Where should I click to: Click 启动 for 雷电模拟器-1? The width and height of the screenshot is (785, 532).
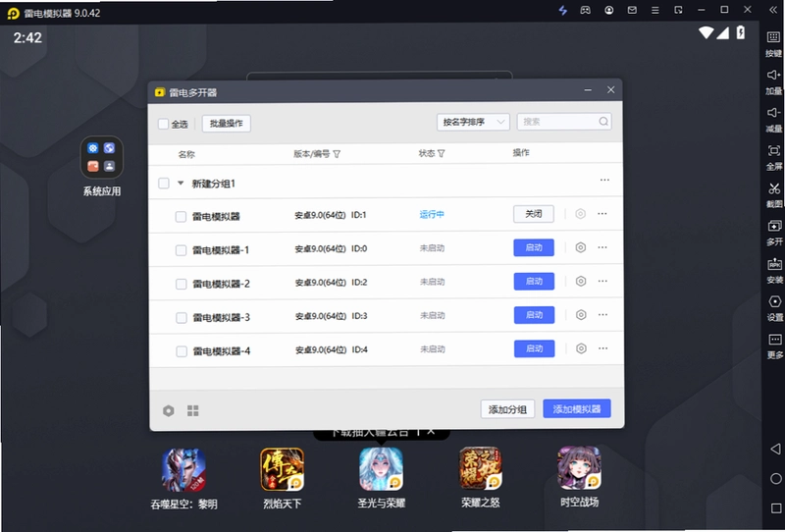click(x=534, y=247)
